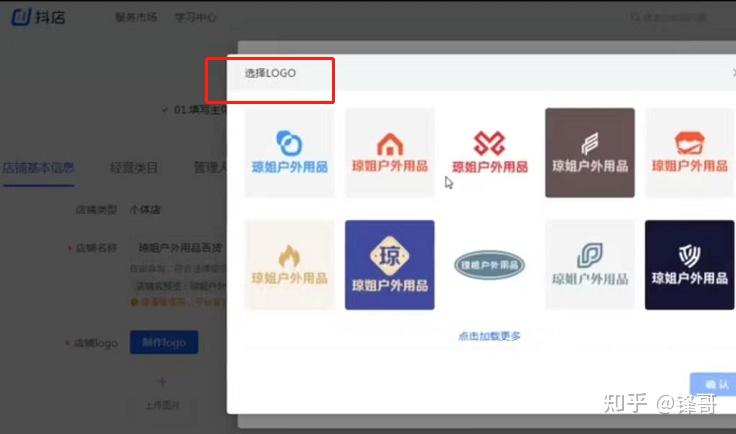The width and height of the screenshot is (736, 434).
Task: Select the blue circles logo option
Action: point(290,152)
